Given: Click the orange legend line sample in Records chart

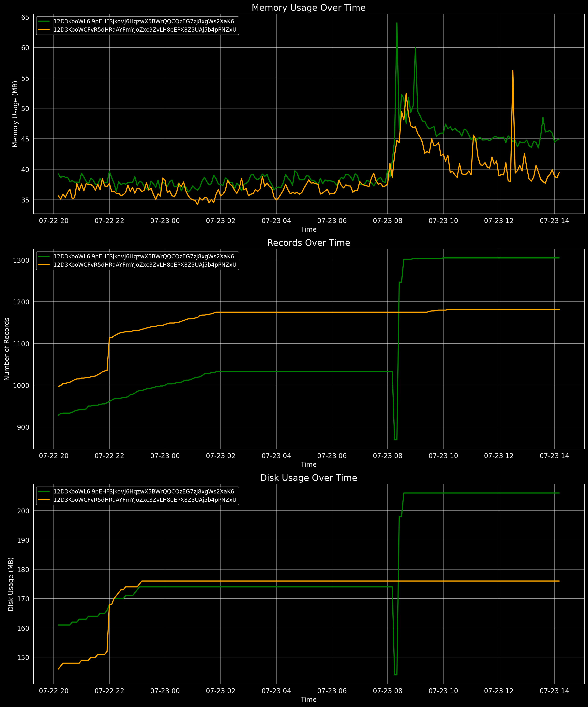Looking at the screenshot, I should click(44, 265).
